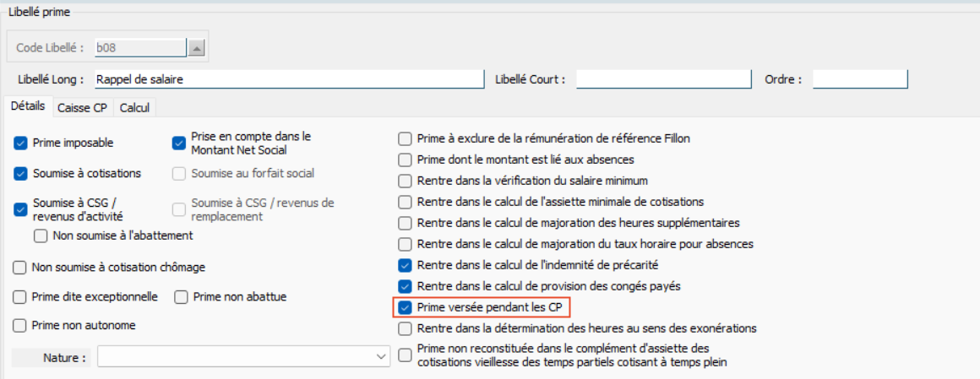
Task: Open the Calcul tab
Action: (x=134, y=108)
